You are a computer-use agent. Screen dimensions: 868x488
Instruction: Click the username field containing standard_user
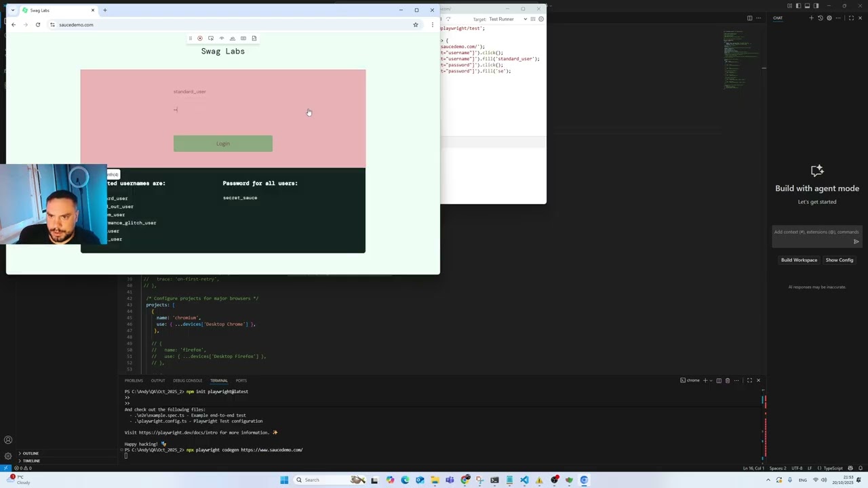(223, 91)
